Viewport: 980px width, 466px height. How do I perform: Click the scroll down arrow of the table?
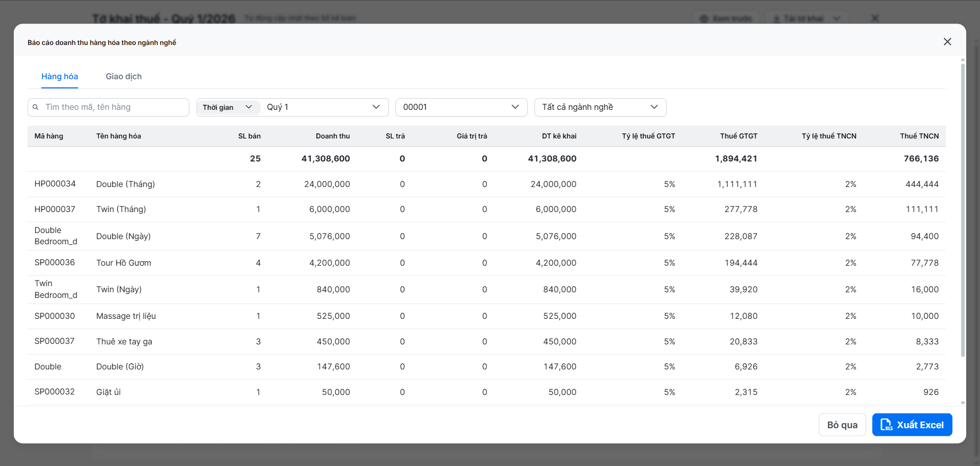963,403
